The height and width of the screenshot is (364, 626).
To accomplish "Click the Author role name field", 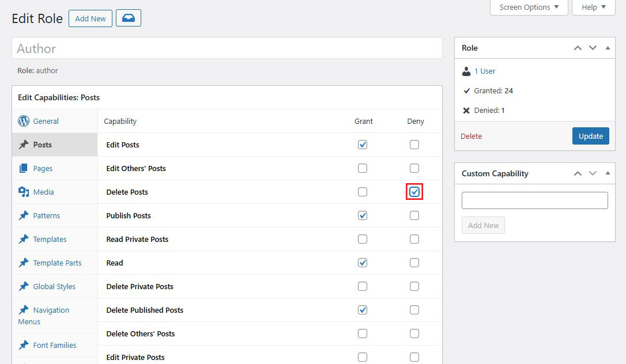I will (x=227, y=48).
